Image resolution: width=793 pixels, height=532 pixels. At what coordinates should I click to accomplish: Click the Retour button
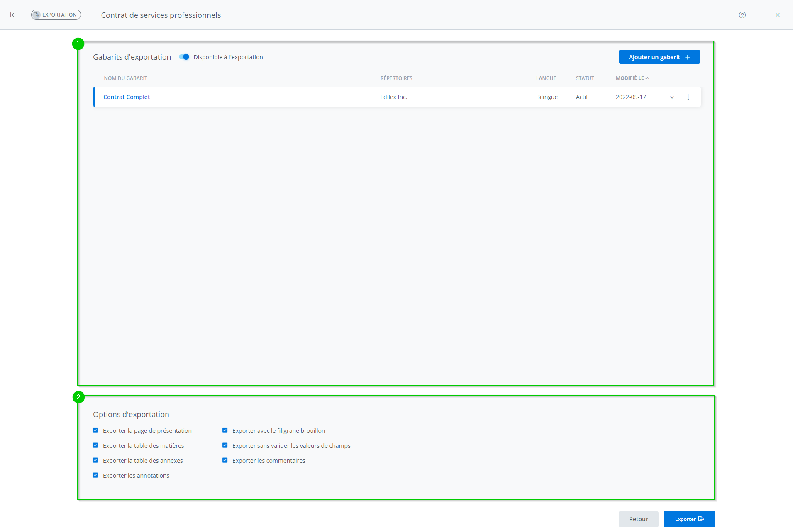pos(638,519)
